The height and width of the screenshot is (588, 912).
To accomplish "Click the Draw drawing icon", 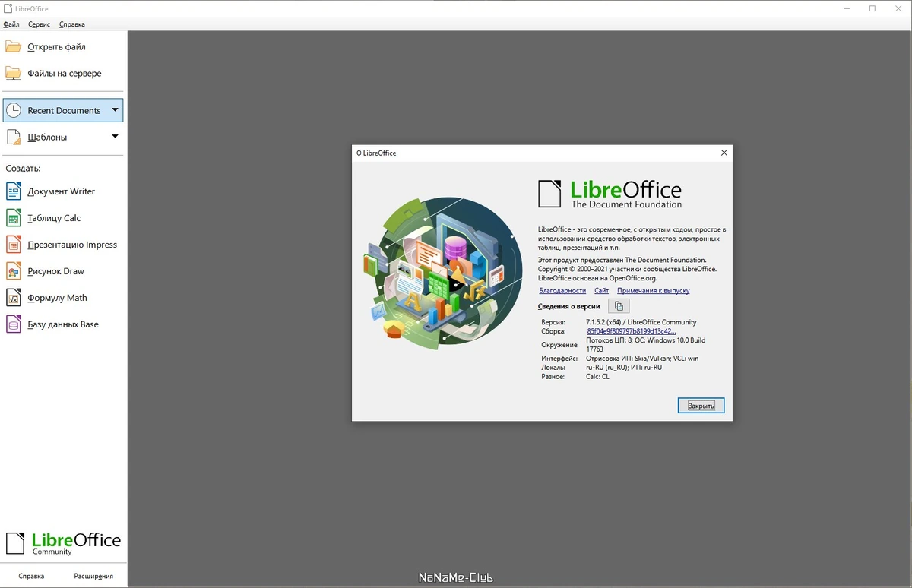I will click(x=14, y=271).
